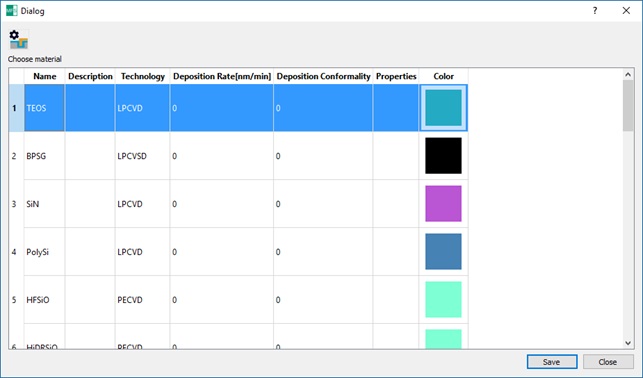Click the scrollbar down arrow
Screen dimensions: 643x378
(x=628, y=343)
